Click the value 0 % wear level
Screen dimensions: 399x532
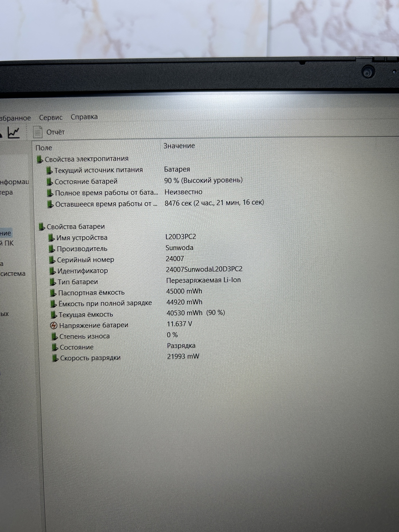[172, 335]
